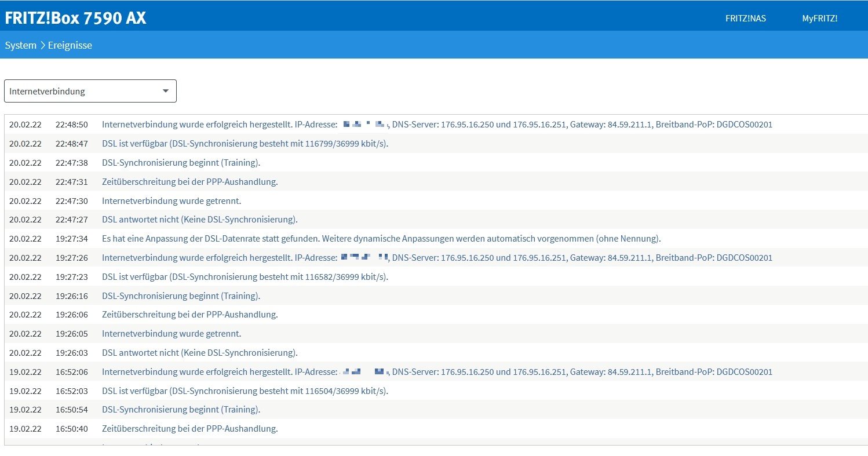This screenshot has width=868, height=456.
Task: Select the 19:27:26 Internetverbindung hergestellt message
Action: pos(437,258)
